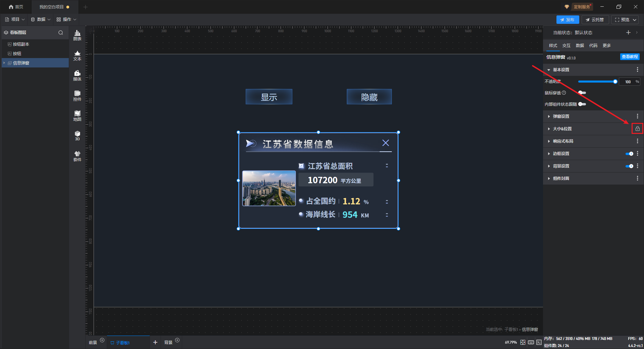Click the help icon beside 鼠标穿透
This screenshot has width=644, height=349.
click(x=564, y=93)
